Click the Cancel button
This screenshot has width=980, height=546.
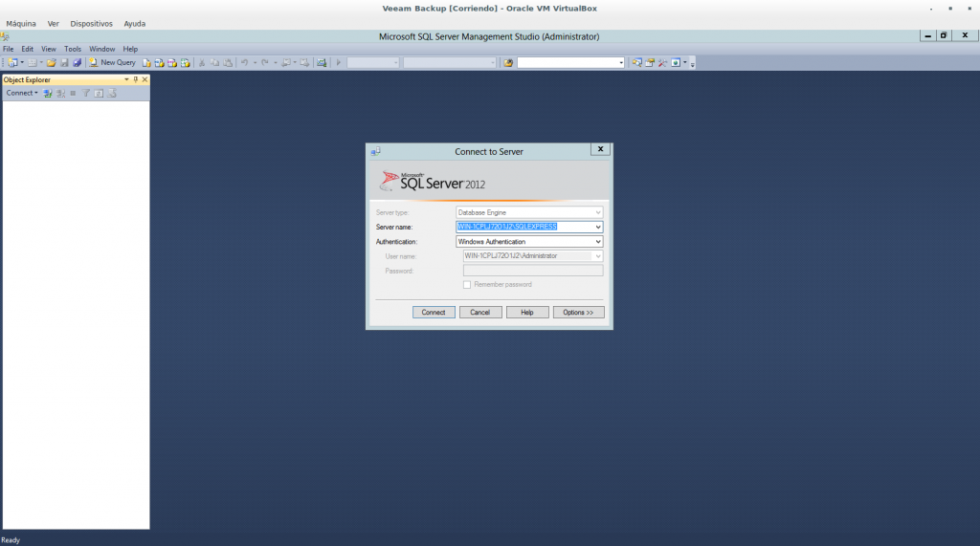click(480, 313)
